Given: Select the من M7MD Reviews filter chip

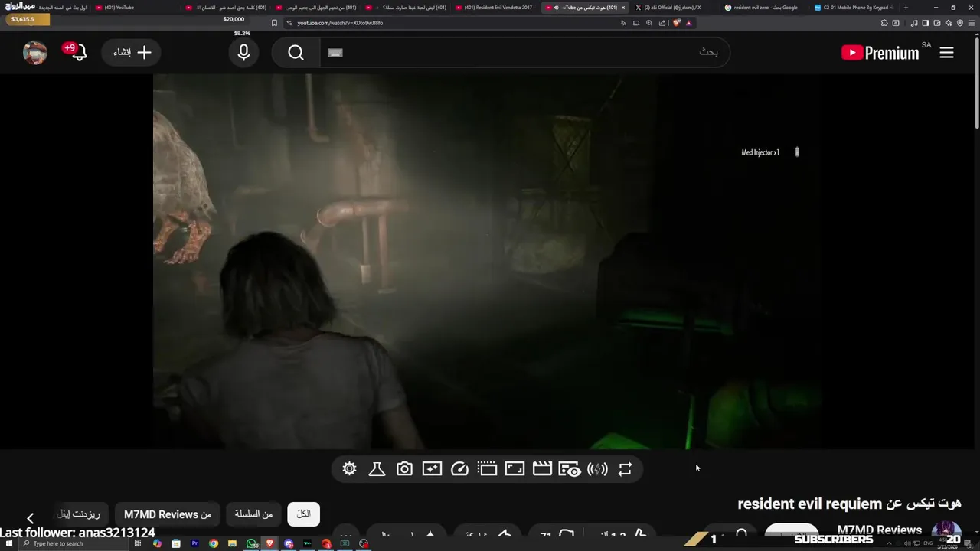Looking at the screenshot, I should click(x=168, y=514).
